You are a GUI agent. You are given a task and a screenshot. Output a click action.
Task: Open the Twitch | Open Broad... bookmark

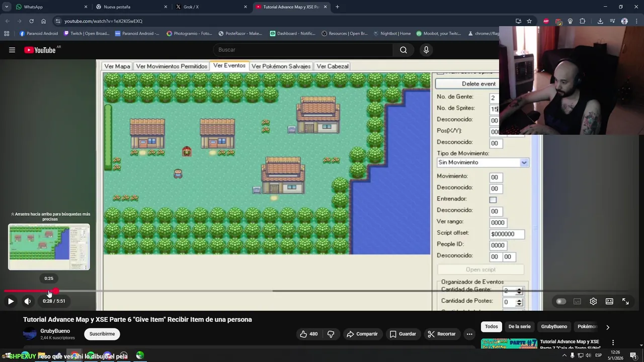click(x=87, y=34)
